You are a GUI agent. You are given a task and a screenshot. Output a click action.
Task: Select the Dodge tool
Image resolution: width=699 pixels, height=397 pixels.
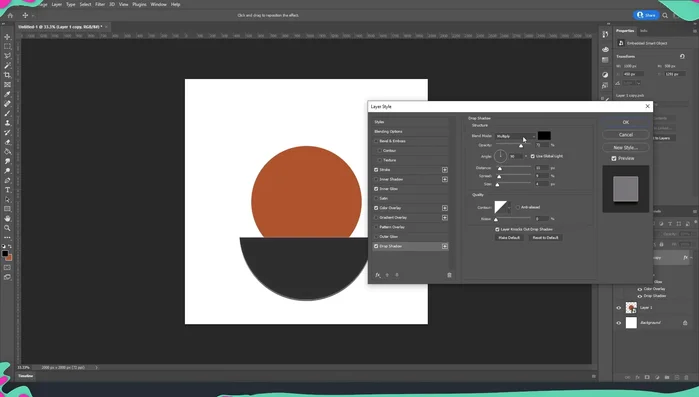pos(7,171)
